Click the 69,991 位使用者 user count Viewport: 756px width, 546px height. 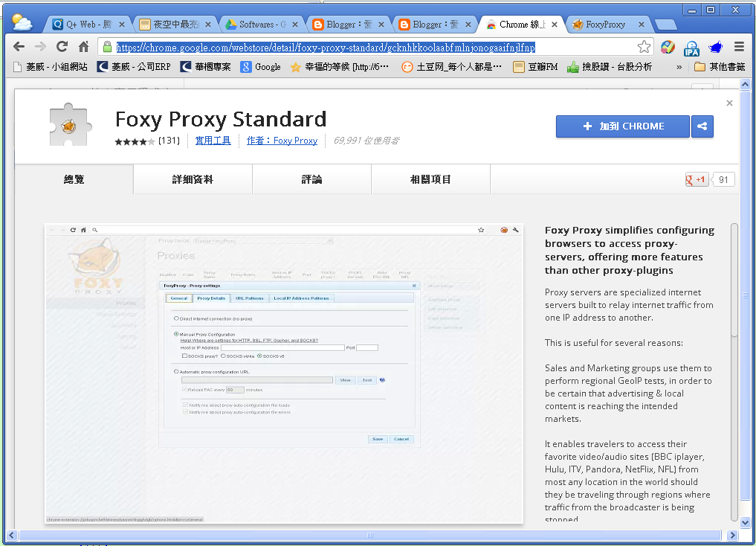click(366, 141)
